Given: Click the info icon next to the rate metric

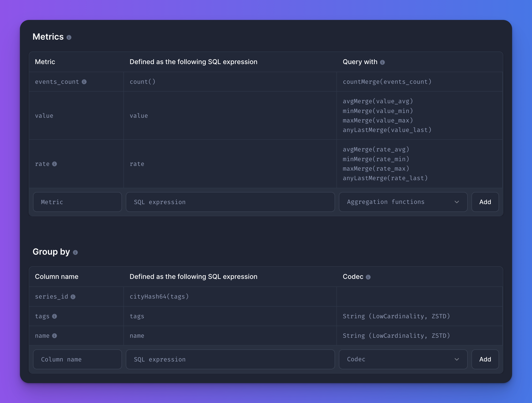Looking at the screenshot, I should [55, 164].
